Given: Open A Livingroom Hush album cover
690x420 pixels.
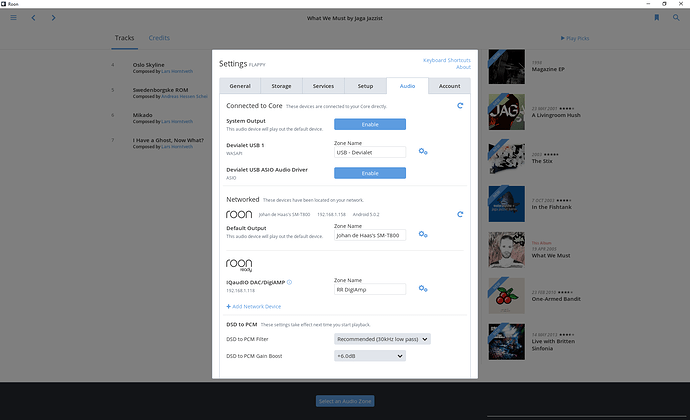Looking at the screenshot, I should (506, 112).
